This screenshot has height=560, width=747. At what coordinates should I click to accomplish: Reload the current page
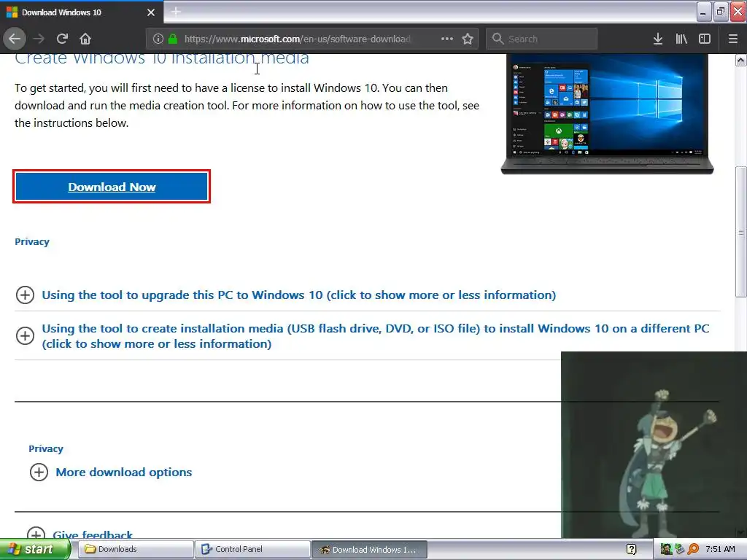click(62, 39)
